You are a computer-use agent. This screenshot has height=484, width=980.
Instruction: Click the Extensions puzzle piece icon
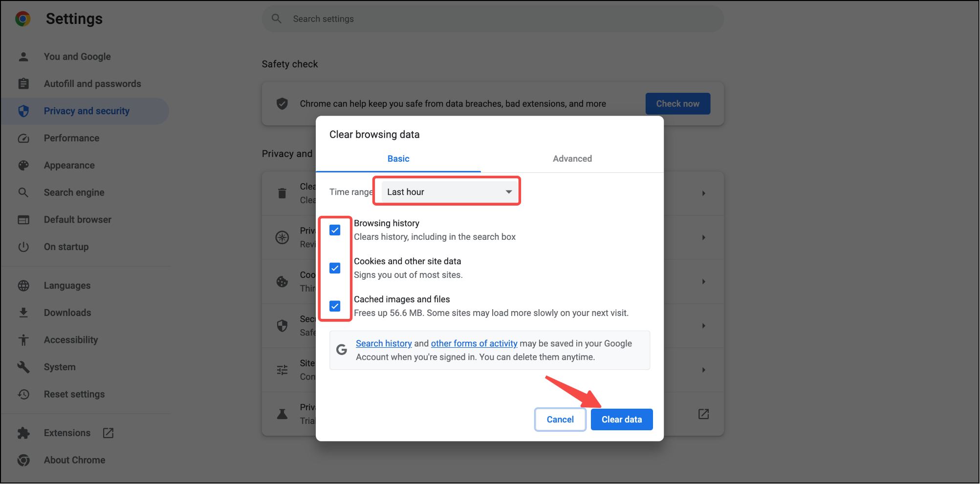23,433
